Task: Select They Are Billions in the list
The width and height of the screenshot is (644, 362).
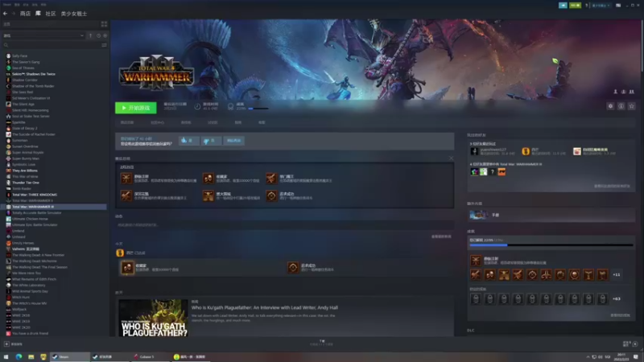Action: pyautogui.click(x=25, y=171)
